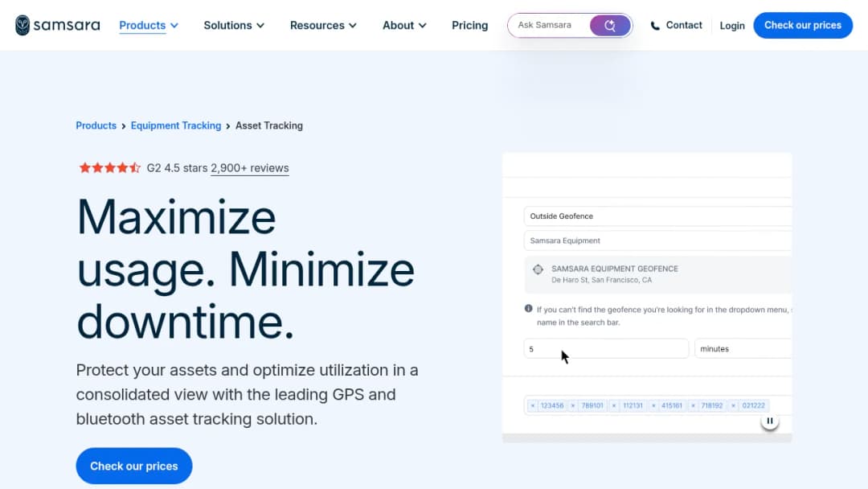This screenshot has width=868, height=489.
Task: Remove the 021222 tag
Action: click(x=734, y=406)
